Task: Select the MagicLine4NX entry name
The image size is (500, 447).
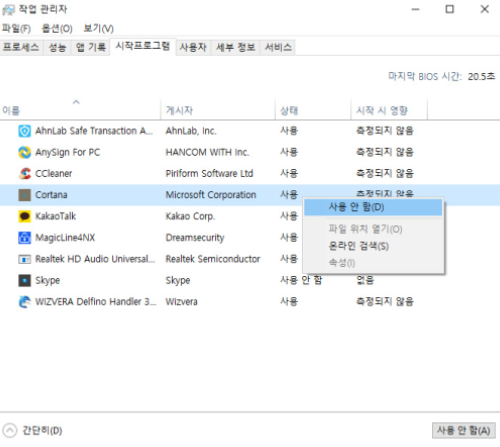Action: 65,238
